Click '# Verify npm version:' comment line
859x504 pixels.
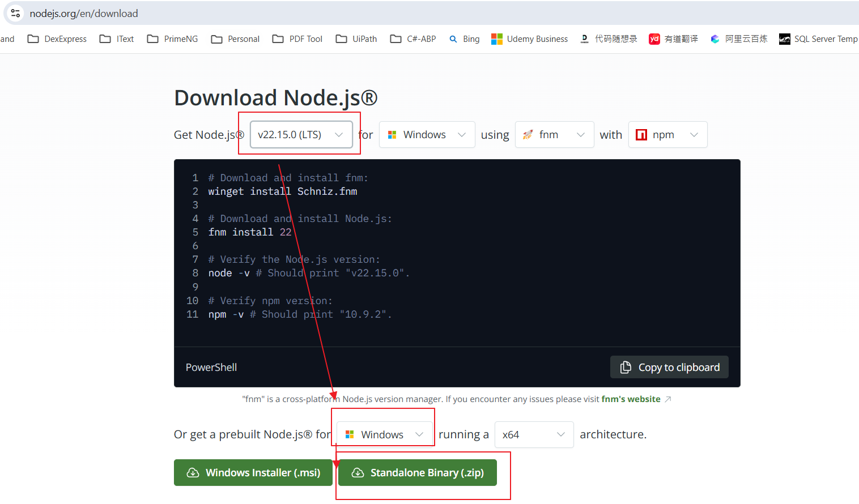point(270,301)
